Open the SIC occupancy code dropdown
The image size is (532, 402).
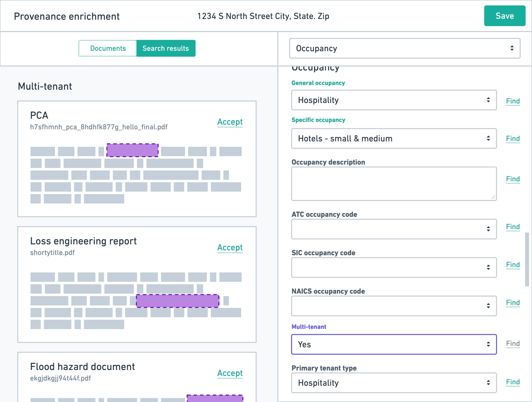click(x=394, y=267)
